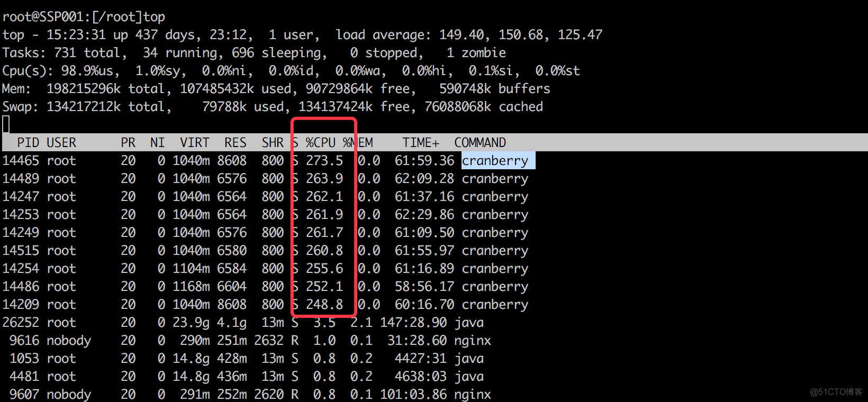Select PID 4481 java process

(24, 377)
